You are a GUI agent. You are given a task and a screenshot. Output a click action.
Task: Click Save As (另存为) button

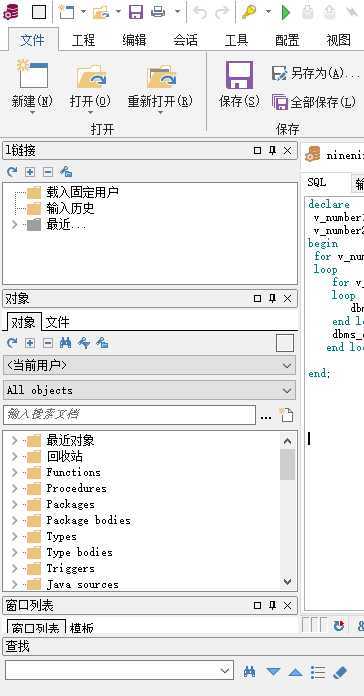315,73
